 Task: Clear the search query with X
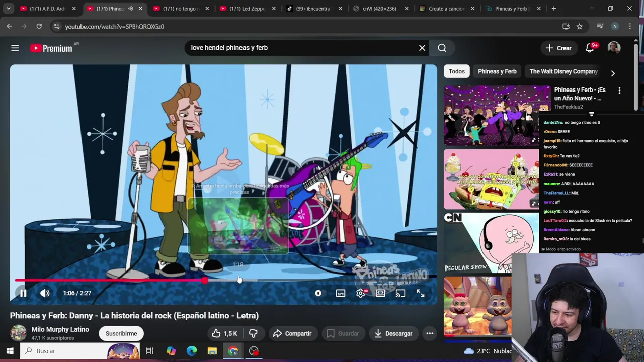pyautogui.click(x=422, y=48)
